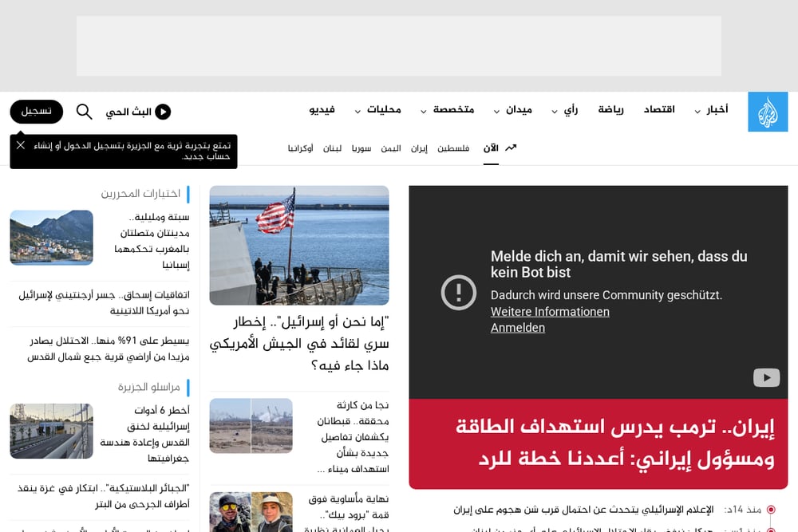The image size is (798, 532).
Task: Open the فيديو menu item
Action: click(322, 110)
